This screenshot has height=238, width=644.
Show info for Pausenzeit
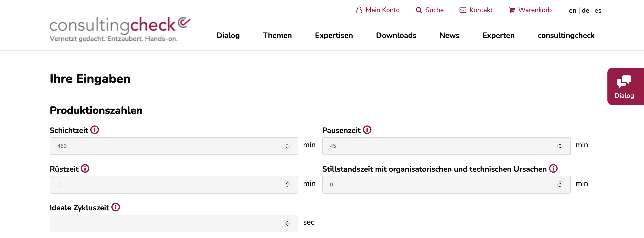click(x=367, y=130)
